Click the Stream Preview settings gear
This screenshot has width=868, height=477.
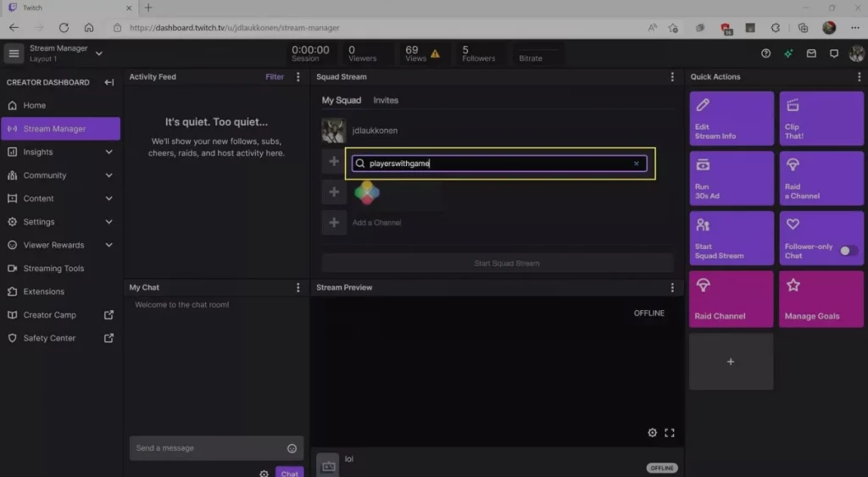click(x=652, y=433)
